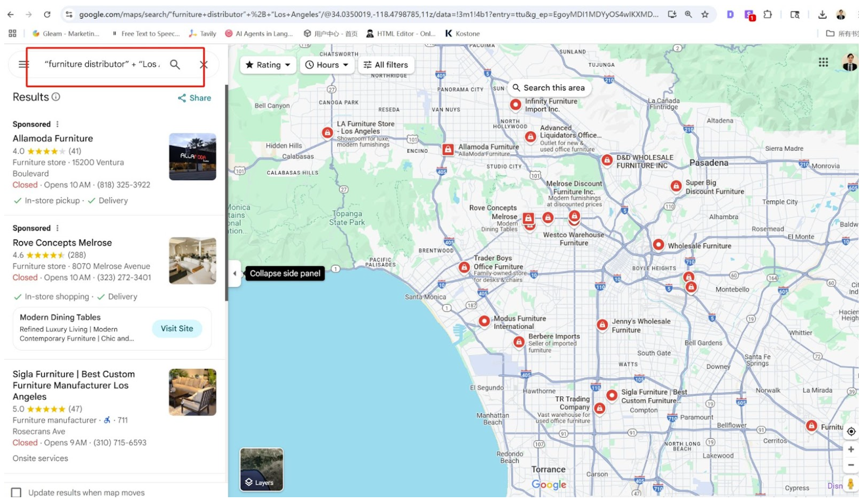
Task: Click the Infinity Furniture Import Inc. map pin
Action: click(x=515, y=105)
